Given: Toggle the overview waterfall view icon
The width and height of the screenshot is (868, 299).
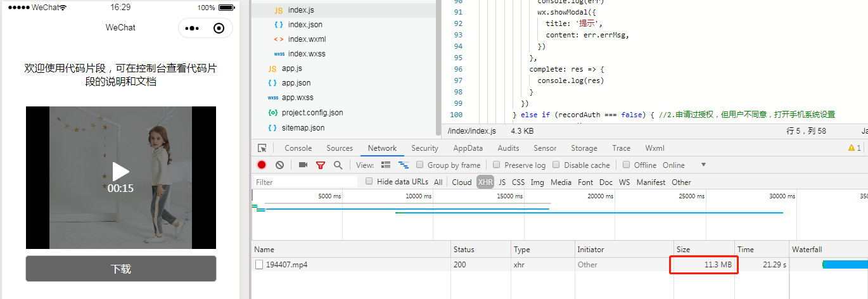Looking at the screenshot, I should [x=403, y=165].
